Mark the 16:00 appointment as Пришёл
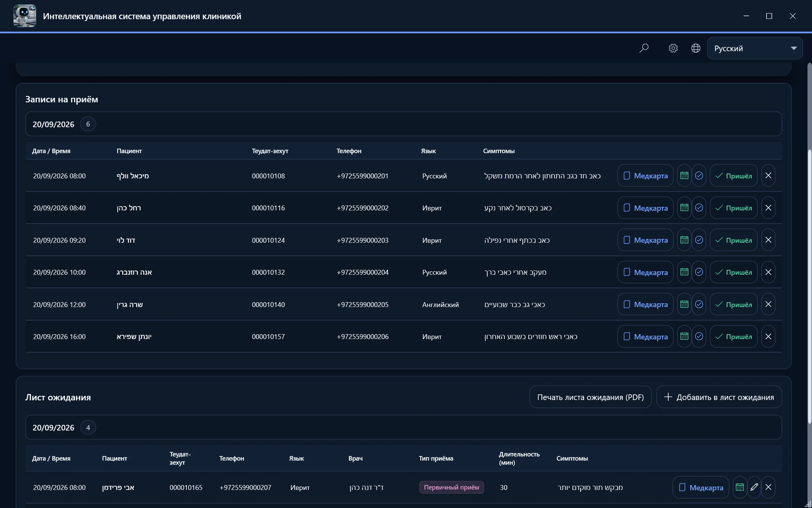The width and height of the screenshot is (812, 508). (x=734, y=336)
